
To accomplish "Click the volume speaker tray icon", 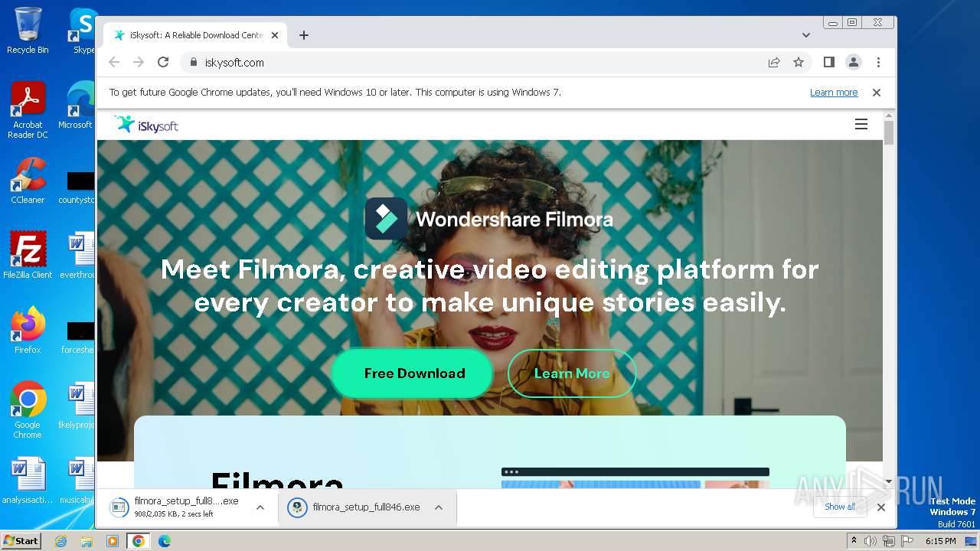I will click(x=871, y=541).
